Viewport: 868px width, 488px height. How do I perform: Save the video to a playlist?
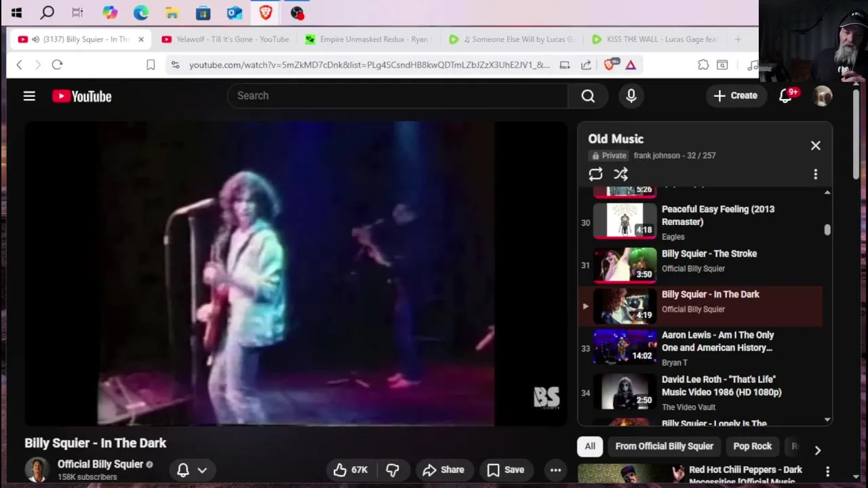point(506,470)
